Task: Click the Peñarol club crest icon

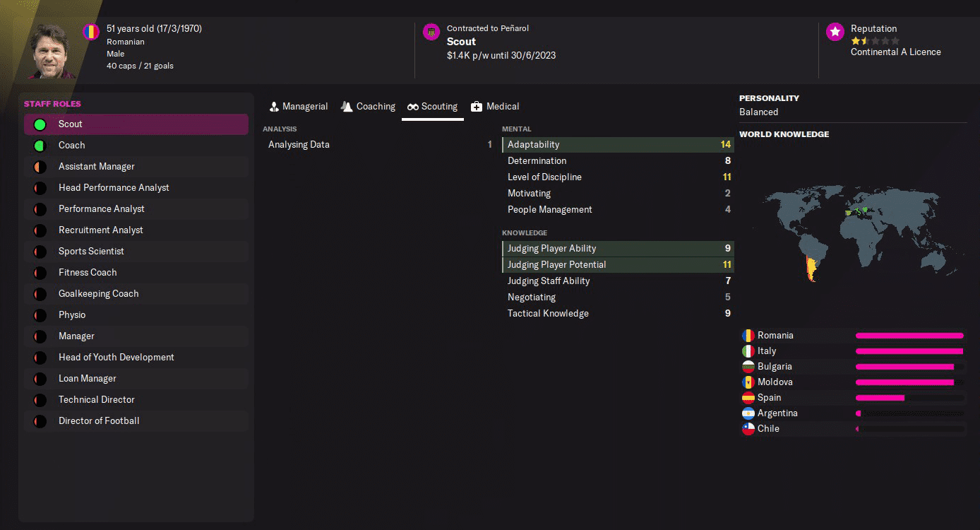Action: click(x=431, y=32)
